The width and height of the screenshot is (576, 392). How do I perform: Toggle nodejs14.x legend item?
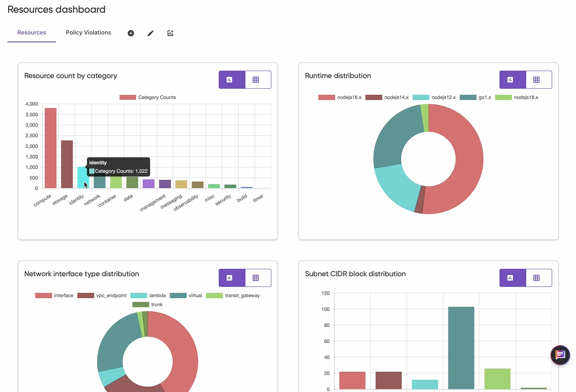387,97
